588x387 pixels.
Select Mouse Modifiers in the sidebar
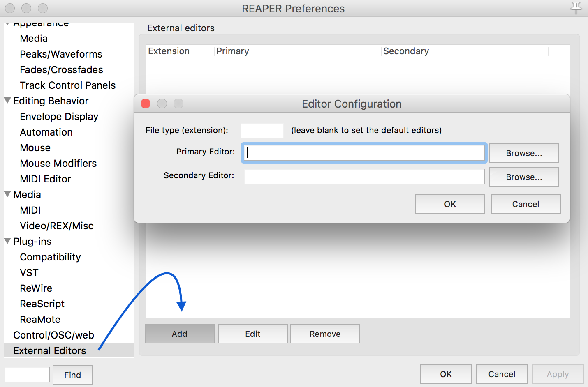click(58, 164)
